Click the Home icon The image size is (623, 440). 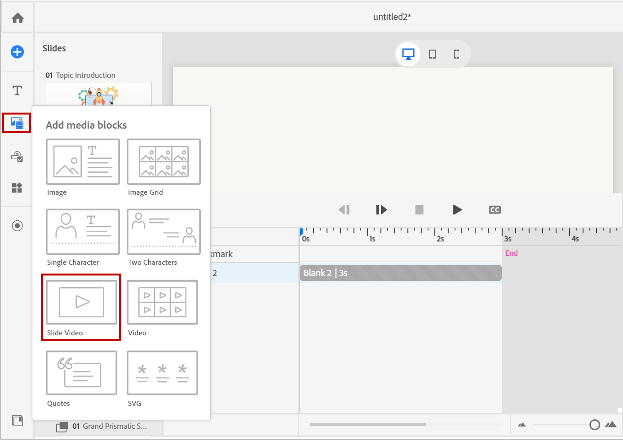point(17,18)
